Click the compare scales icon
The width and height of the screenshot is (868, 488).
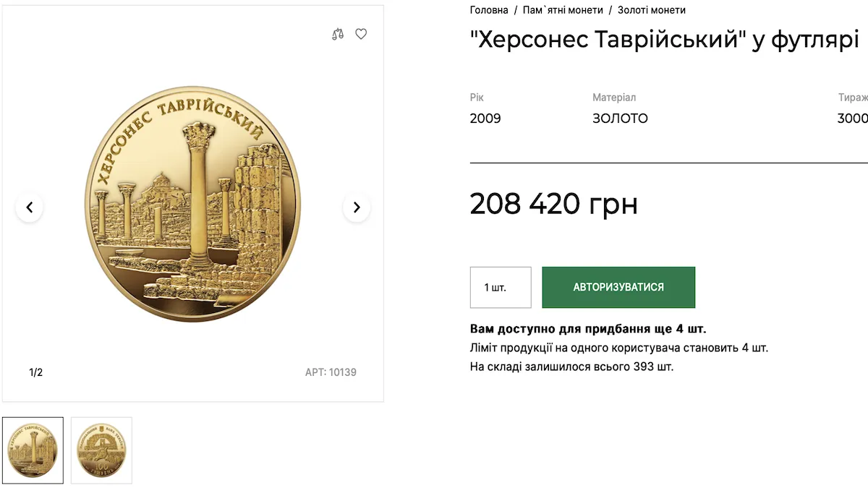click(x=338, y=34)
